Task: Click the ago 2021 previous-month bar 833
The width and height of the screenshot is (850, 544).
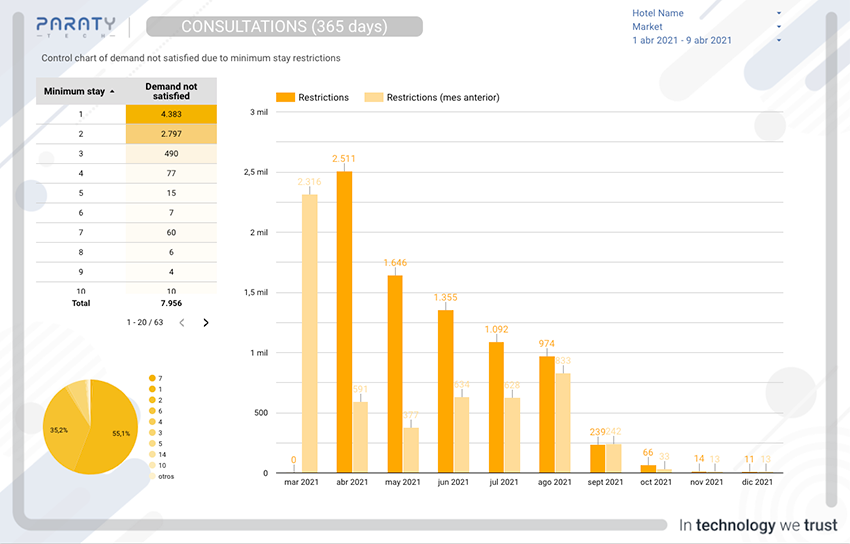Action: click(x=563, y=423)
